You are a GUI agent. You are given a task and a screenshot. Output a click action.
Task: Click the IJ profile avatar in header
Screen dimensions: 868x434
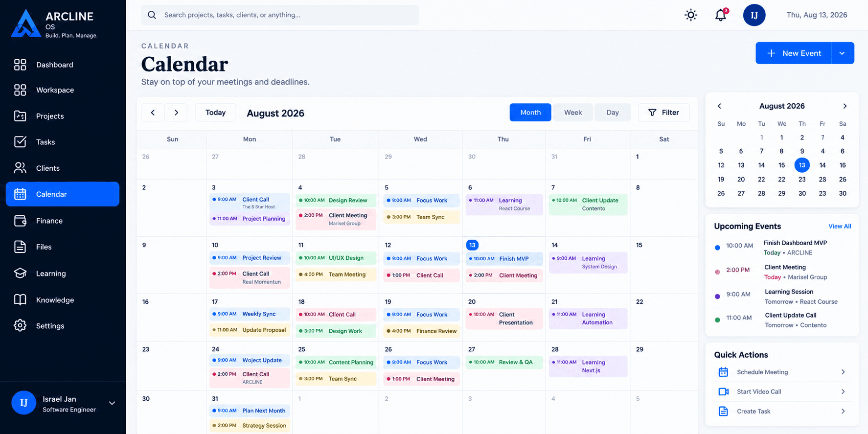click(x=754, y=15)
